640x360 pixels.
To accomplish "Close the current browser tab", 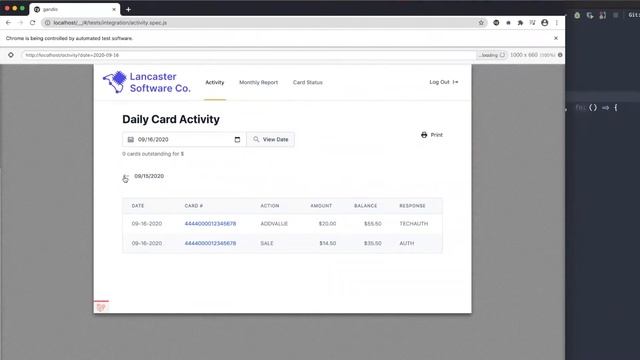I will (x=114, y=9).
